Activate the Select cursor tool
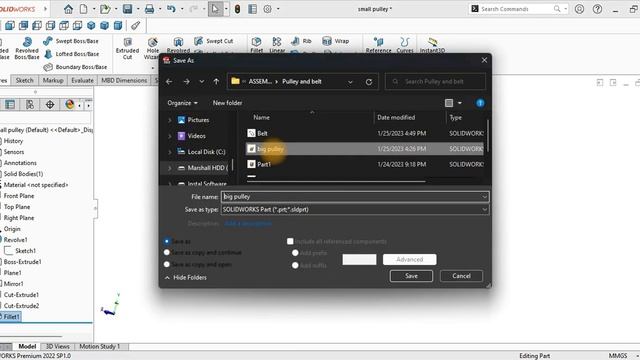The height and width of the screenshot is (360, 640). click(x=215, y=9)
